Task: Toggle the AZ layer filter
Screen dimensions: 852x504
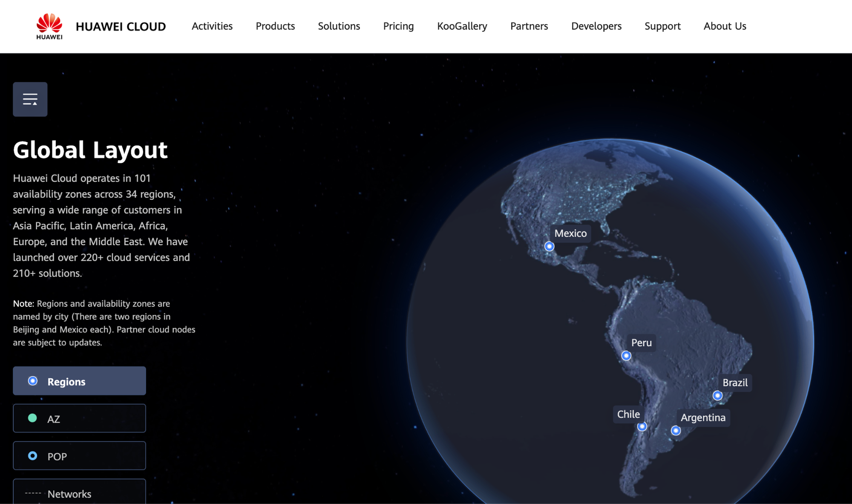Action: (x=79, y=418)
